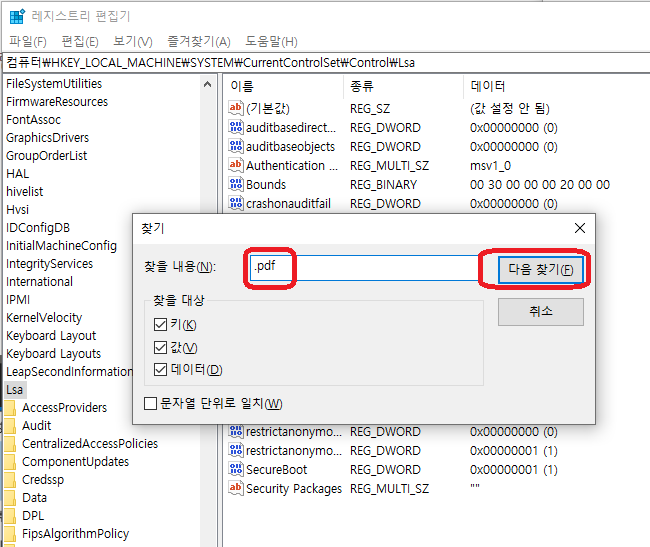Screen dimensions: 650x547
Task: Select the IPMI key
Action: (18, 300)
